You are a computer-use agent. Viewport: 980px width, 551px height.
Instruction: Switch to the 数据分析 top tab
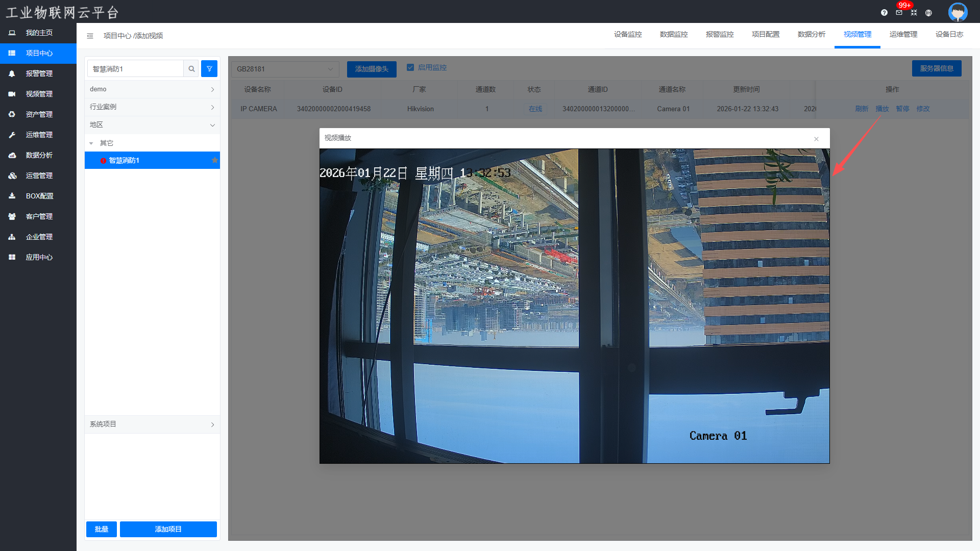[811, 34]
